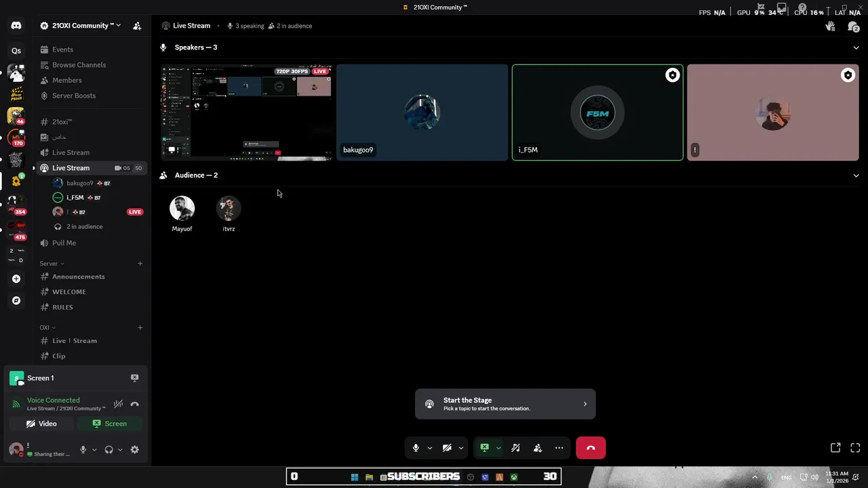This screenshot has height=488, width=868.
Task: Disconnect call icon in Voice Connected panel
Action: (x=134, y=404)
